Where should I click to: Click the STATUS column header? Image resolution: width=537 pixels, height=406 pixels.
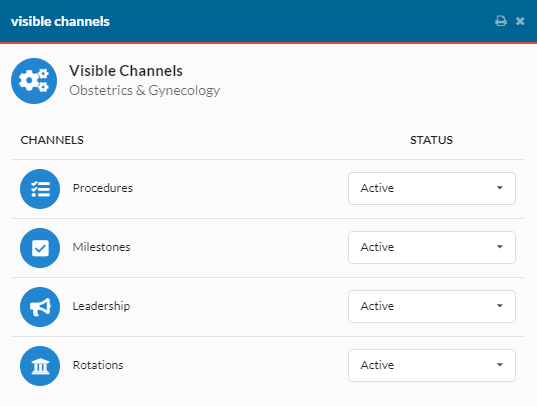coord(432,140)
